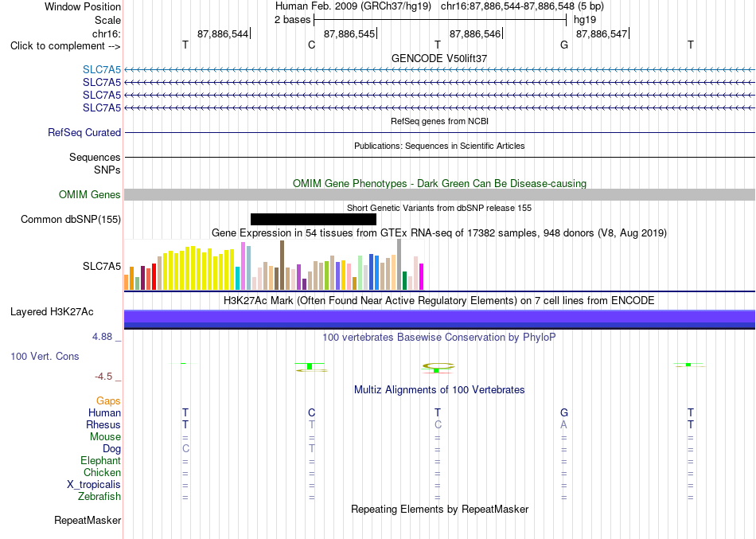
Task: Click the OMIM Gene Phenotypes green title
Action: click(439, 183)
